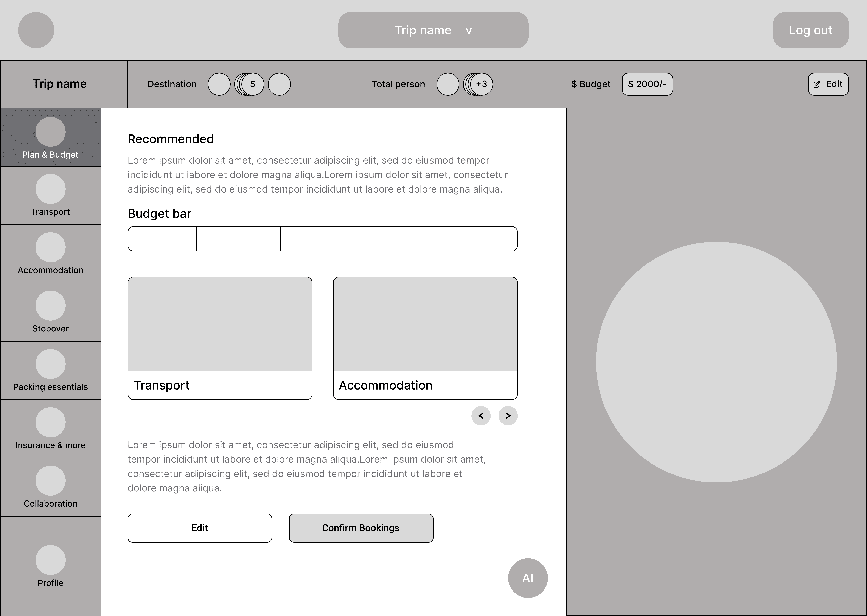
Task: Click the Log out button
Action: point(810,30)
